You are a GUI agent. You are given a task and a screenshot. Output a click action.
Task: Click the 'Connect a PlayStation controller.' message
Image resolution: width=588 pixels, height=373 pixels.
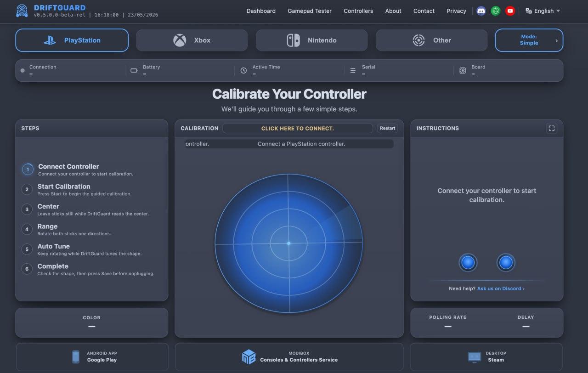point(301,144)
